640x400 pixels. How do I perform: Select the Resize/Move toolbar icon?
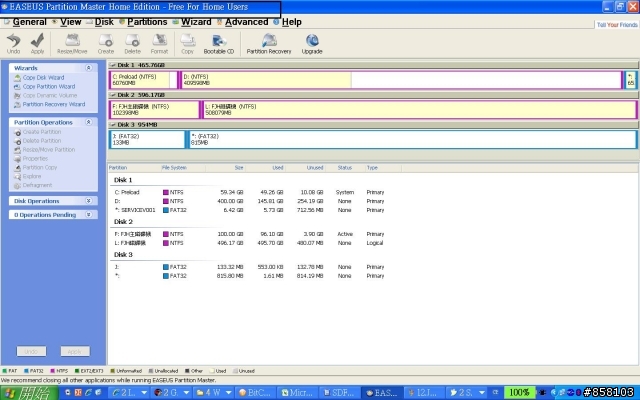(x=72, y=44)
